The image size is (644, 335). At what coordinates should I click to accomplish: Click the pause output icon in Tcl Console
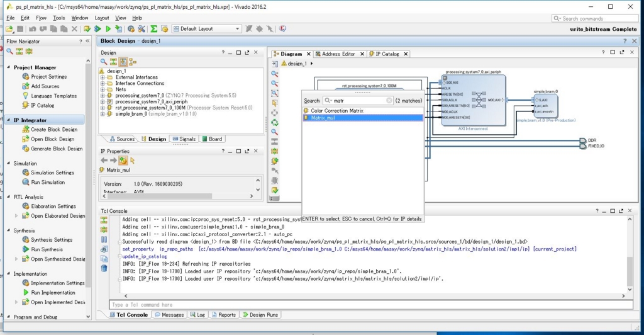coord(104,239)
